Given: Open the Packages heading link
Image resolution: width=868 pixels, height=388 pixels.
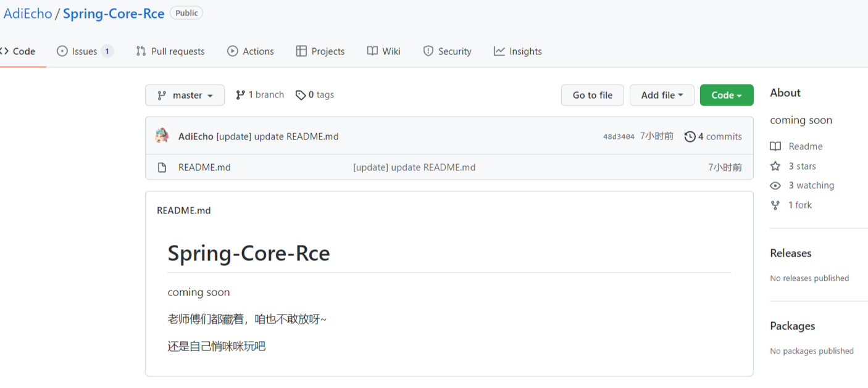Looking at the screenshot, I should coord(793,326).
